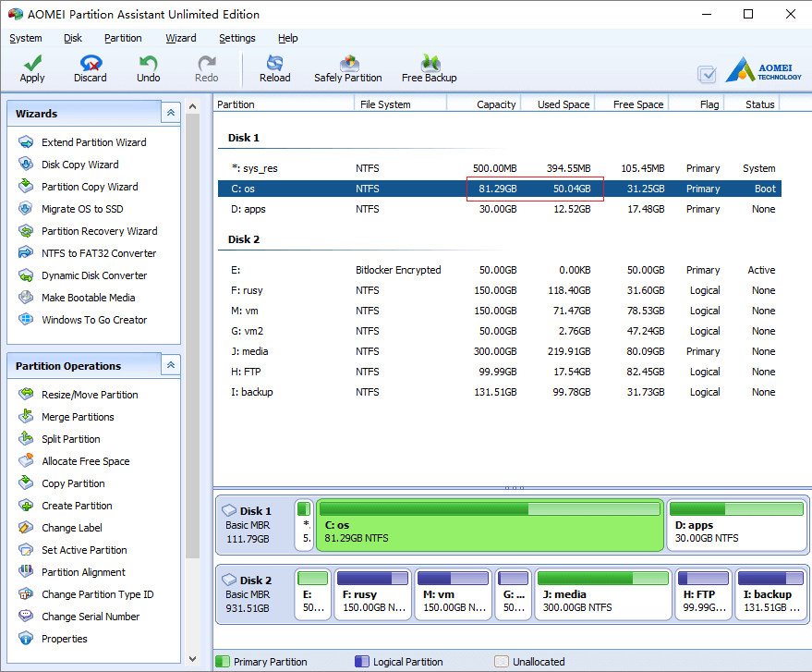Open the Make Bootable Media wizard
This screenshot has height=672, width=812.
pos(79,297)
